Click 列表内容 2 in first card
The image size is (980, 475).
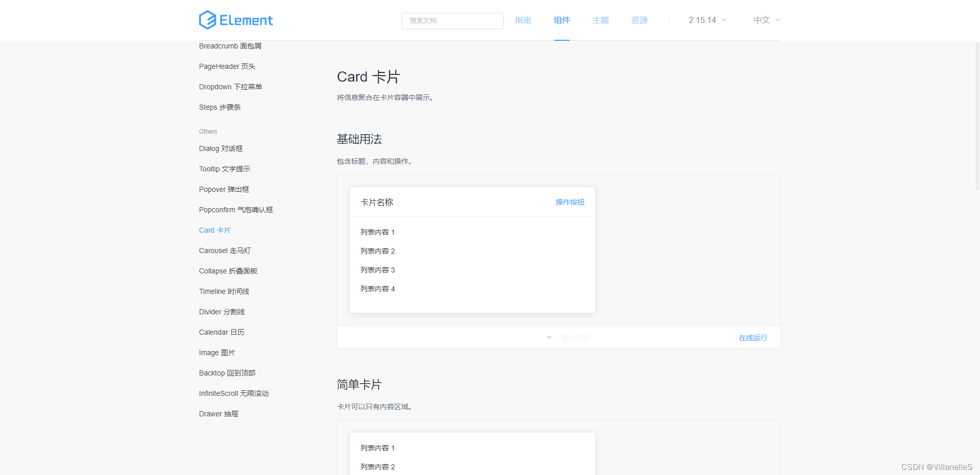[x=378, y=251]
